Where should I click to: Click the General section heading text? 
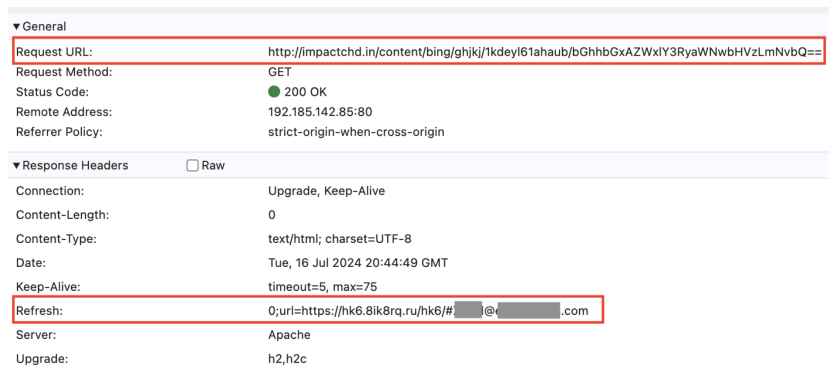coord(44,26)
